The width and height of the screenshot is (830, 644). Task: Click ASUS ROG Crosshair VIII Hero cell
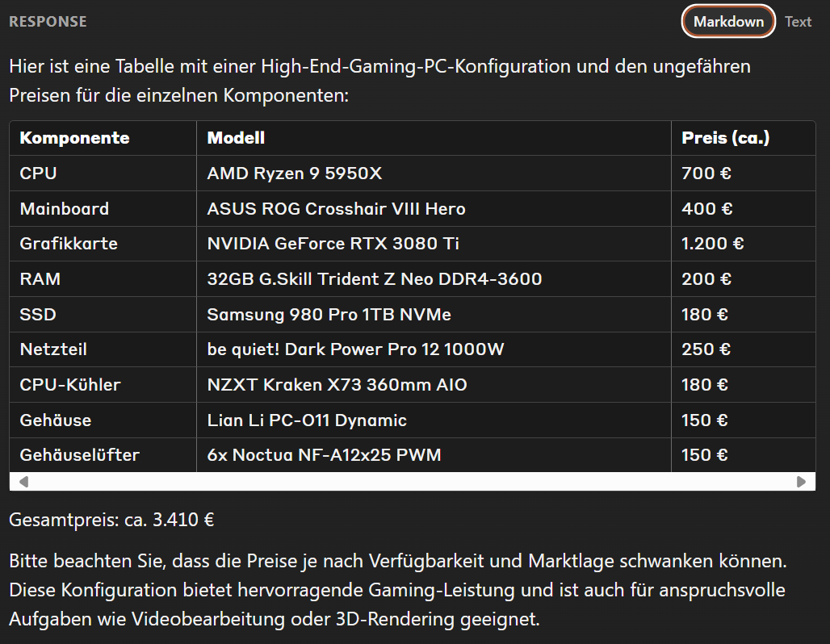pyautogui.click(x=434, y=208)
